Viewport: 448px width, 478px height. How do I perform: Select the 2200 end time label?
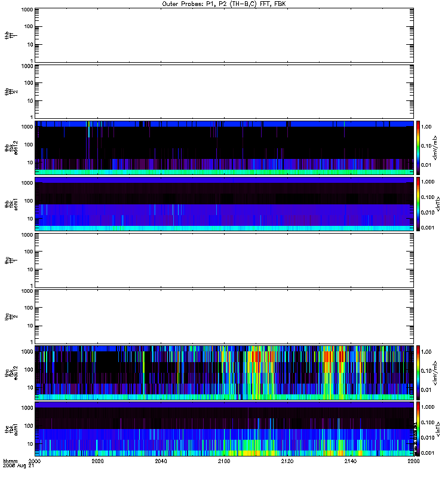coord(413,462)
